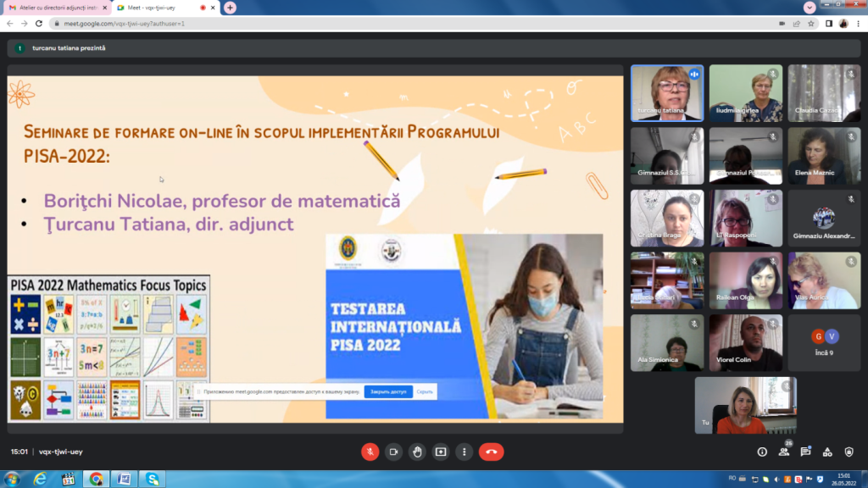Screen dimensions: 868x488
Task: Click the present screen icon
Action: 441,452
